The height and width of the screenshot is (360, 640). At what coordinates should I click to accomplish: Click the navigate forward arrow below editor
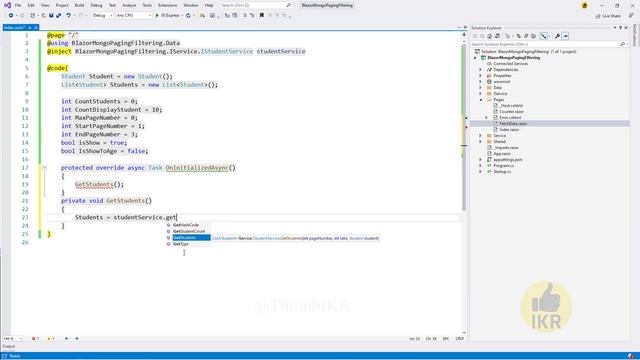pos(76,338)
